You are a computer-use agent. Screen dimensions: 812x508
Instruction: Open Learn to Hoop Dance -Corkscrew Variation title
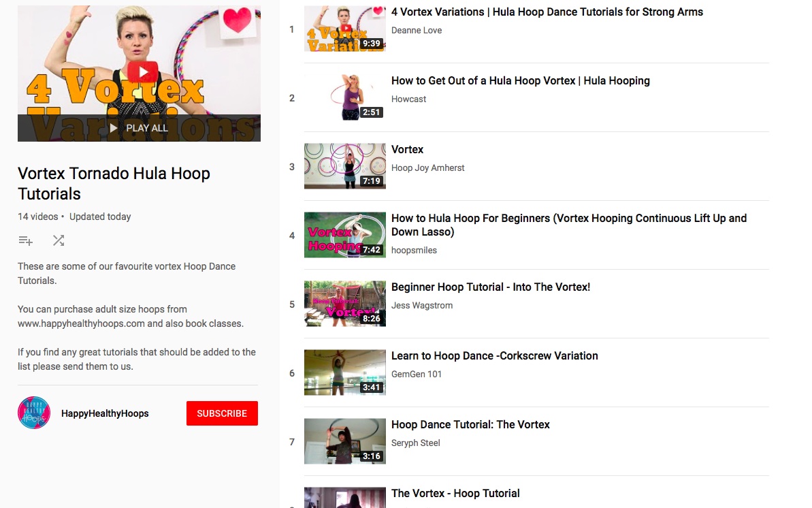tap(495, 356)
